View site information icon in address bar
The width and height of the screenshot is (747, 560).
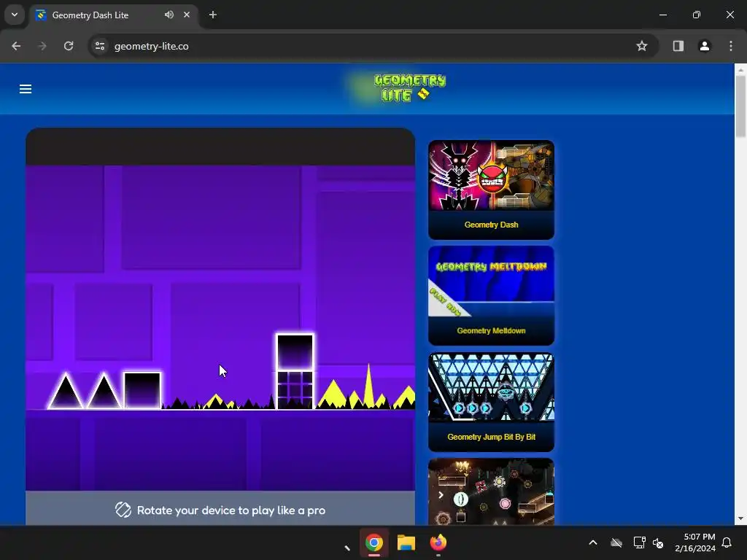[x=100, y=46]
